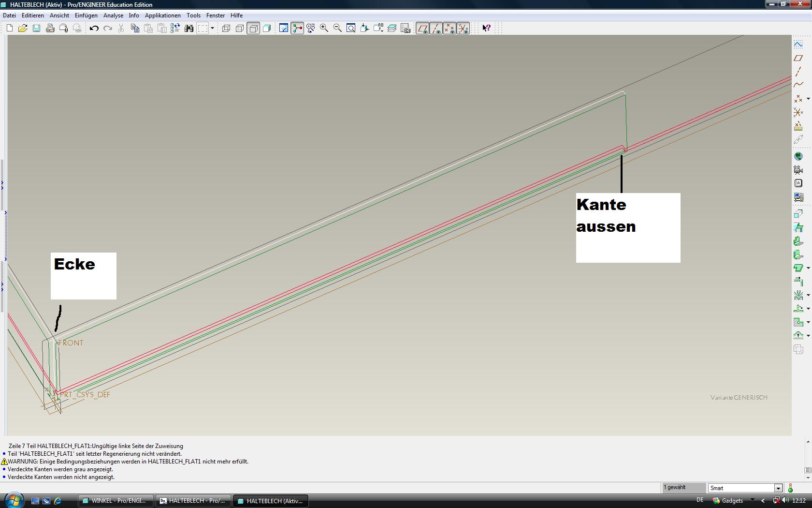Toggle datum points display

click(449, 28)
